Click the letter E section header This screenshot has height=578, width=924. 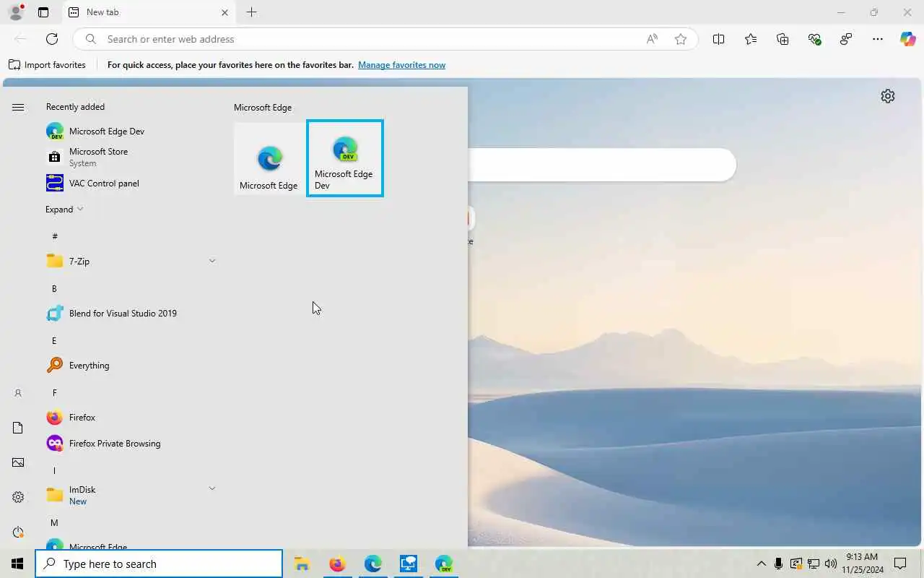(54, 340)
